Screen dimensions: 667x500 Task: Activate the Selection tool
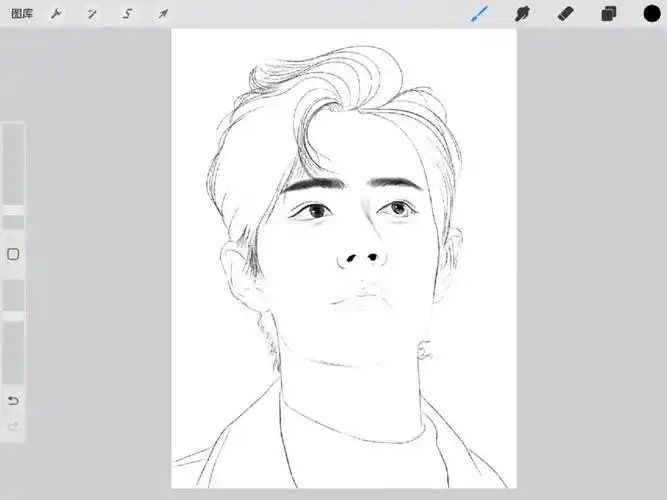(127, 14)
